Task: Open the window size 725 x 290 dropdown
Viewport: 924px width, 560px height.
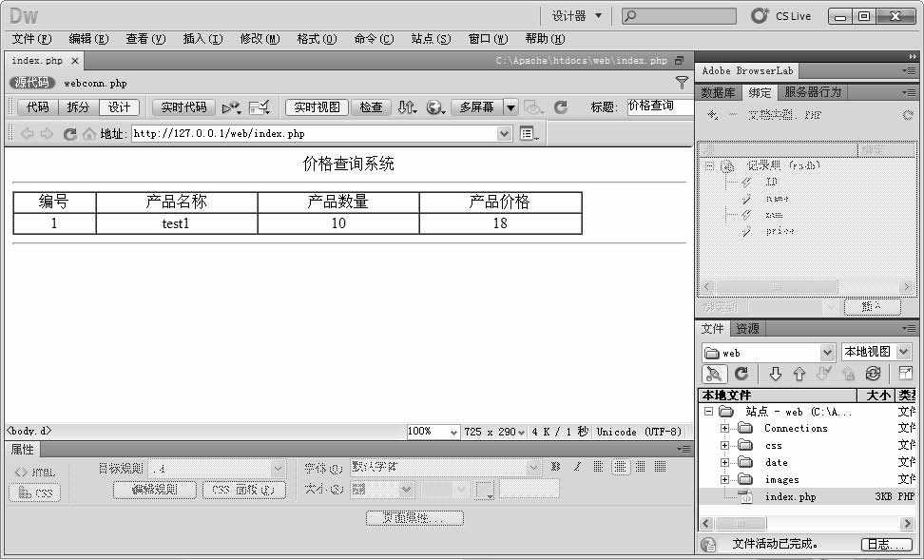Action: [521, 432]
